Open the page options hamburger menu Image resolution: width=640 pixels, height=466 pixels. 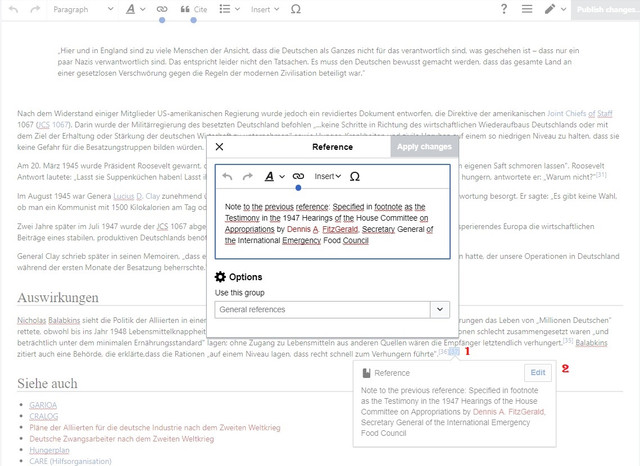tap(527, 9)
